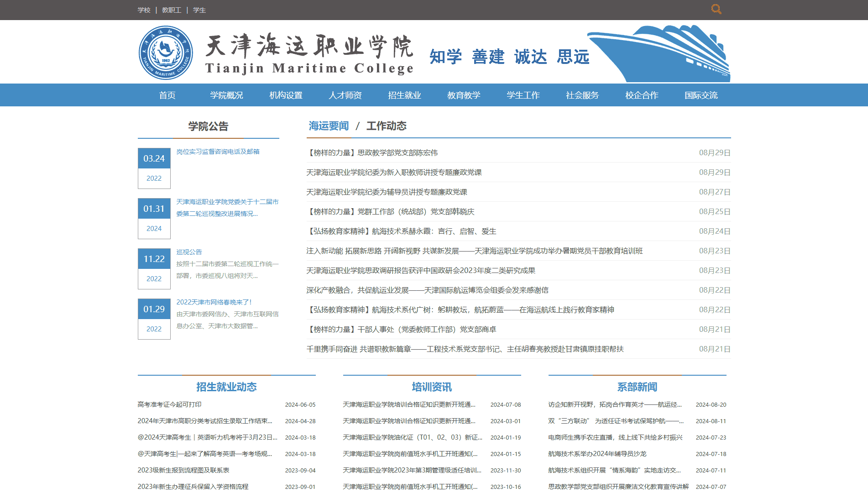Screen dimensions: 868x493
Task: Open the 人才师资 navigation menu
Action: 345,95
